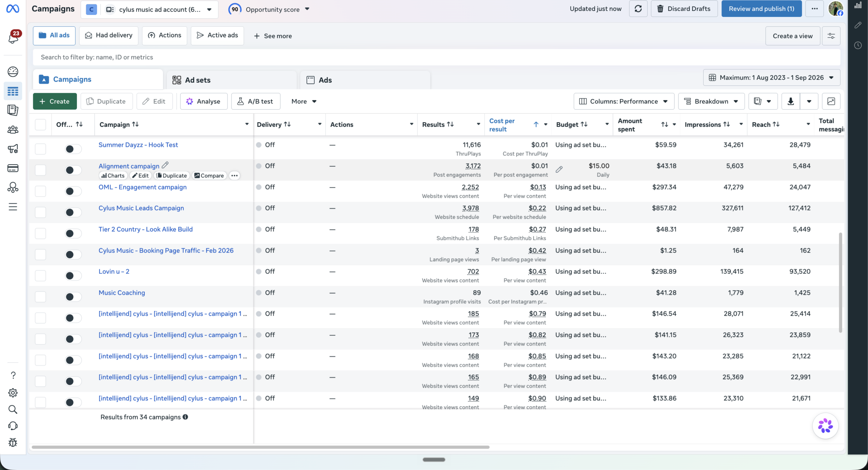Refresh the campaign data
The image size is (868, 470).
[638, 9]
